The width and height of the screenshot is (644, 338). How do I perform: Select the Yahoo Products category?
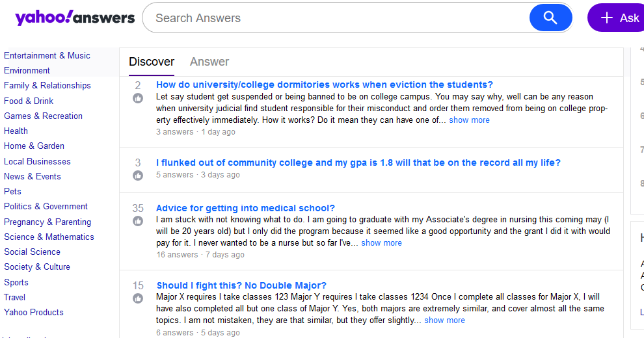click(34, 312)
